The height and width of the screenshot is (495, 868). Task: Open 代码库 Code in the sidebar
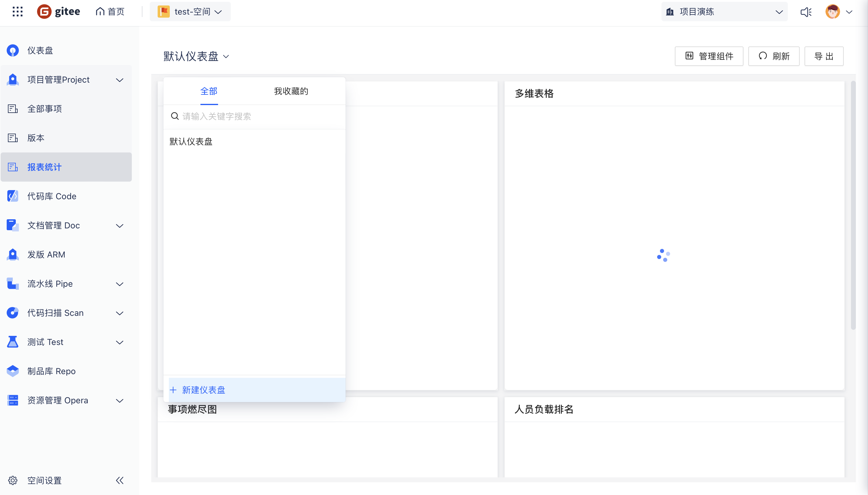[66, 196]
